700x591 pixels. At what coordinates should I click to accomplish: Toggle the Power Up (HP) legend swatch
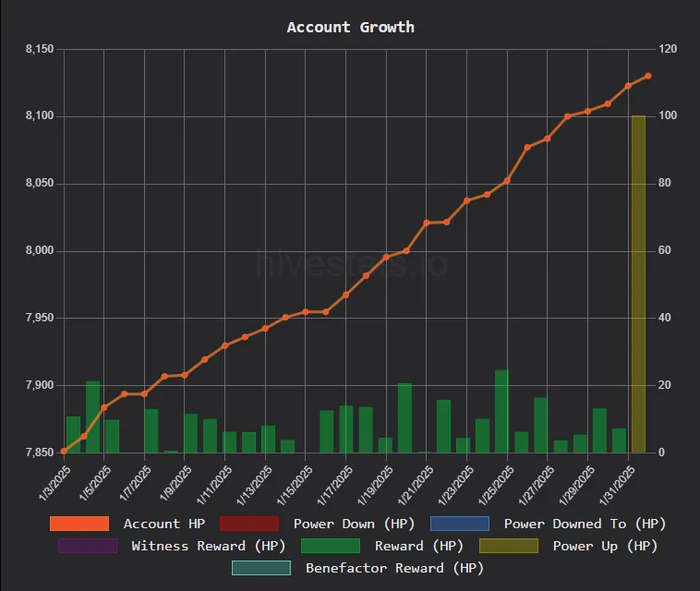point(509,546)
